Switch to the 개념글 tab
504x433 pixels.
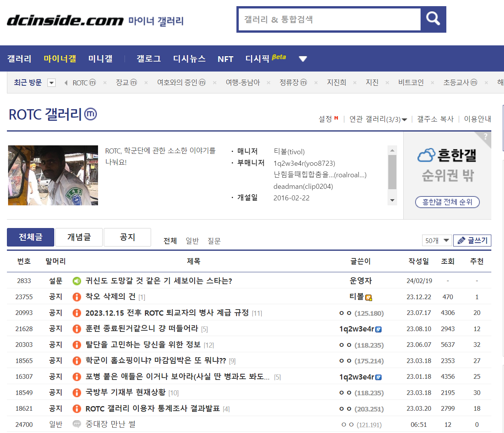pos(79,237)
